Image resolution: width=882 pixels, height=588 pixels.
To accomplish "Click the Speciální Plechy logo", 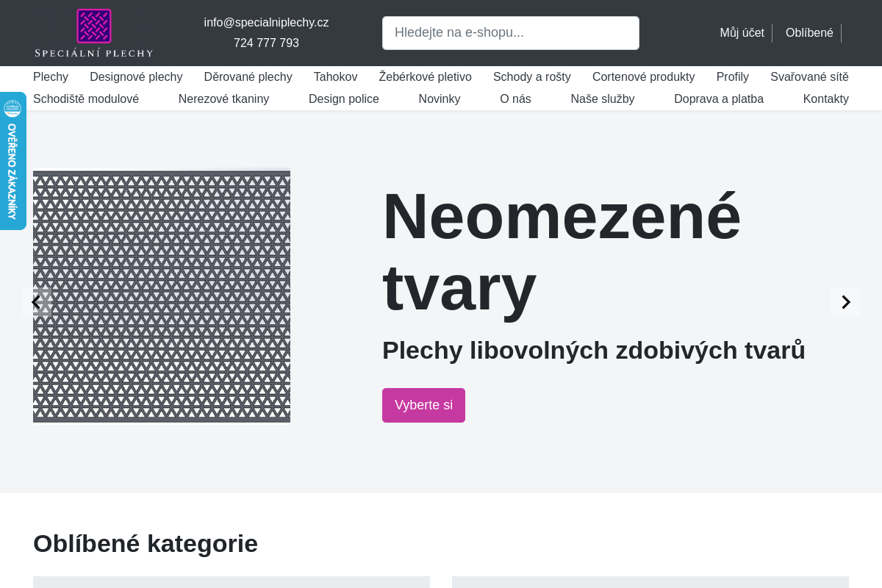I will coord(94,33).
